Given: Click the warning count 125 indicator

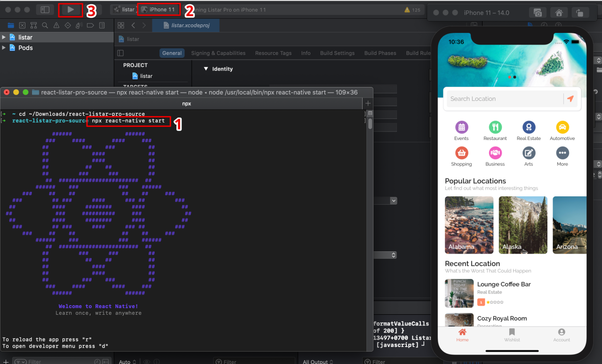Looking at the screenshot, I should pyautogui.click(x=412, y=10).
